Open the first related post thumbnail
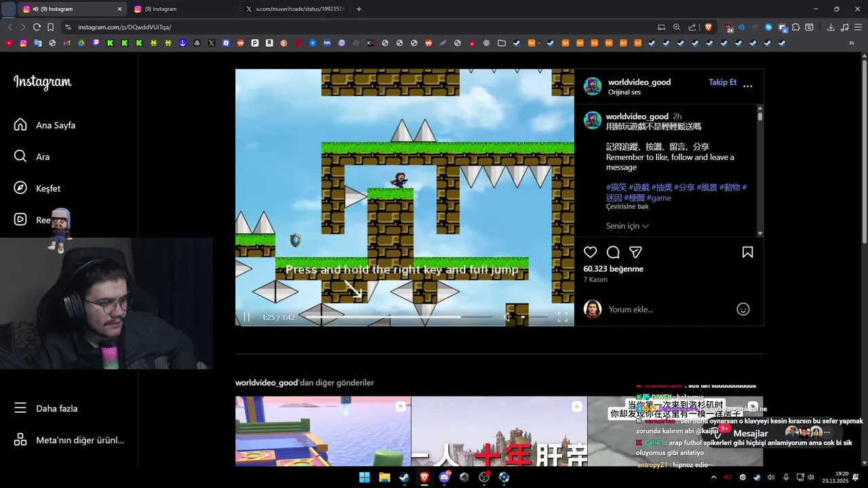 click(x=323, y=431)
